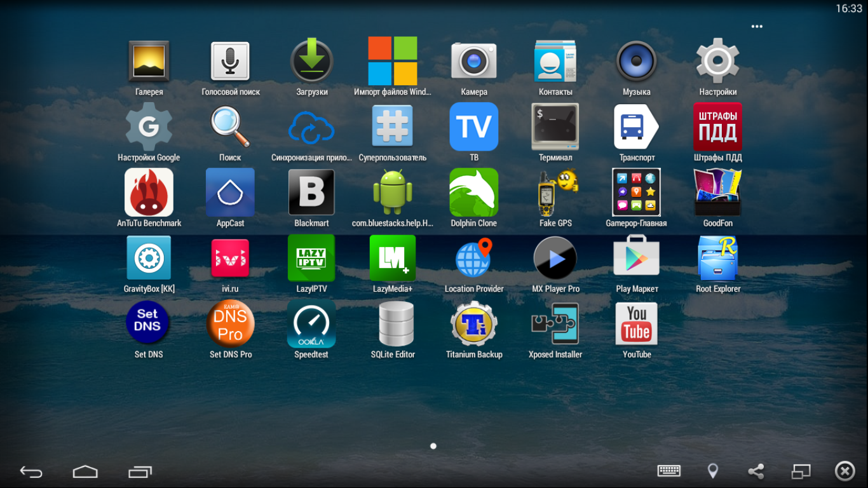The width and height of the screenshot is (868, 488).
Task: Open the Контакты app
Action: click(x=555, y=61)
